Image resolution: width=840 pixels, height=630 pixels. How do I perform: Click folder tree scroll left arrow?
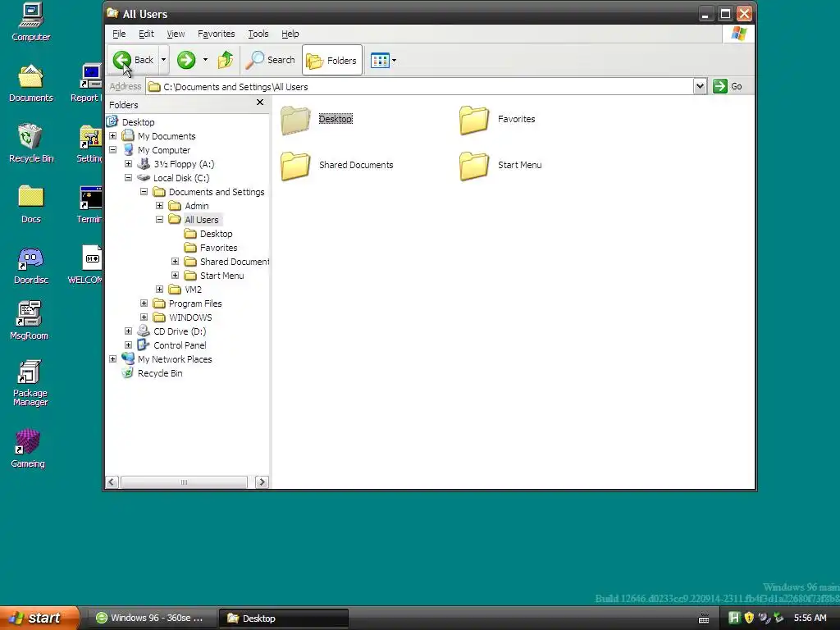click(112, 482)
